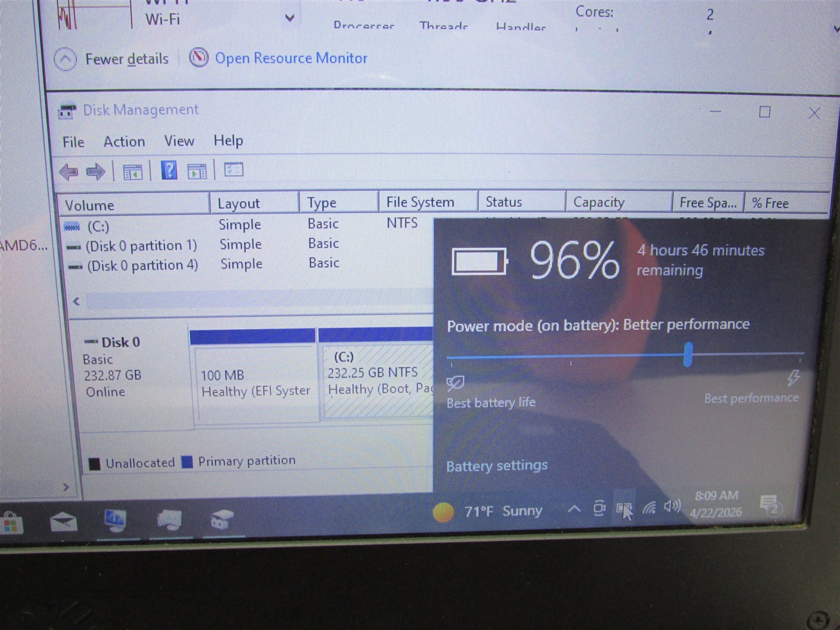Image resolution: width=840 pixels, height=630 pixels.
Task: Click the 71°F Sunny weather widget
Action: tap(488, 511)
